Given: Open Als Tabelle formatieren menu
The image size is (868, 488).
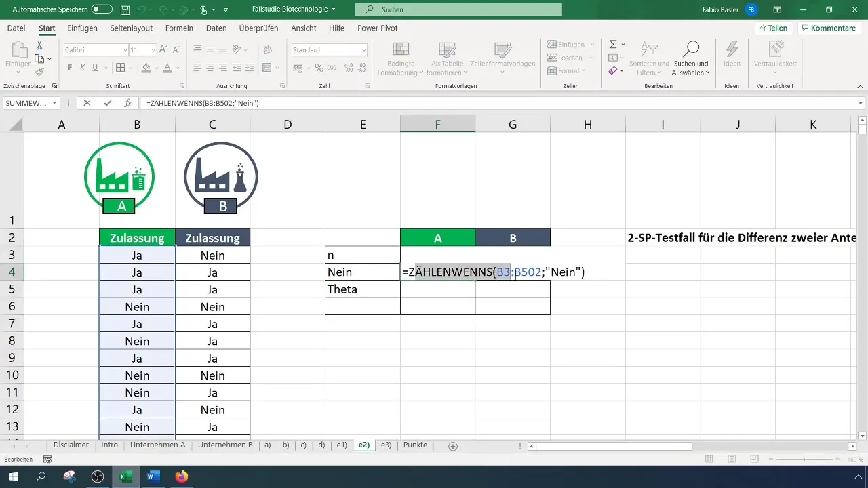Looking at the screenshot, I should coord(447,58).
